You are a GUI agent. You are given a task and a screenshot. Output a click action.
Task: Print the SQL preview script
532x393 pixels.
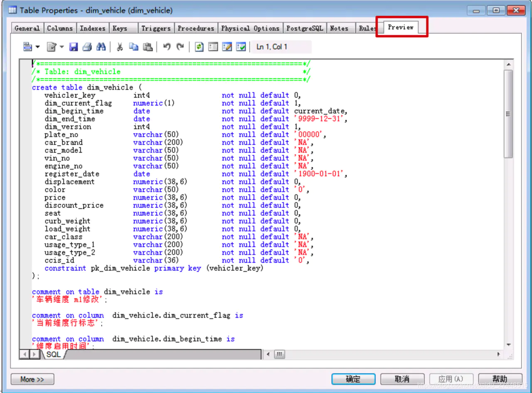pos(87,47)
